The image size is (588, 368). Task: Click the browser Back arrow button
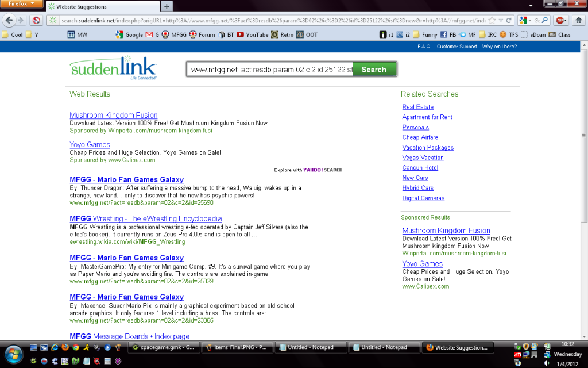(x=9, y=20)
